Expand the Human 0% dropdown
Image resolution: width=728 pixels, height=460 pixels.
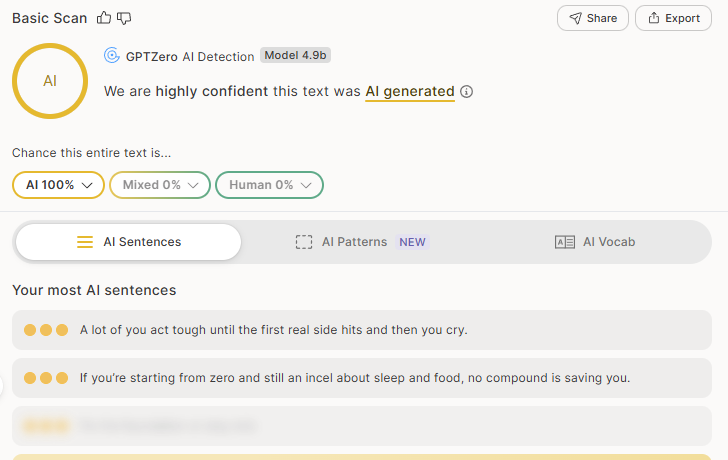[269, 185]
